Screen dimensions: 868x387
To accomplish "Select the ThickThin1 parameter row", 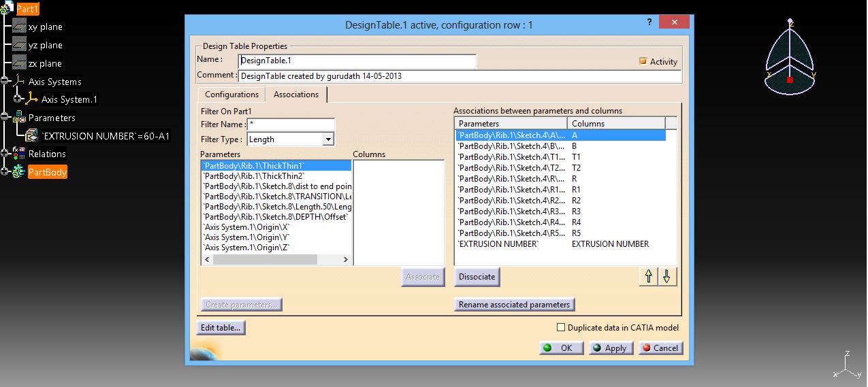I will pyautogui.click(x=276, y=165).
